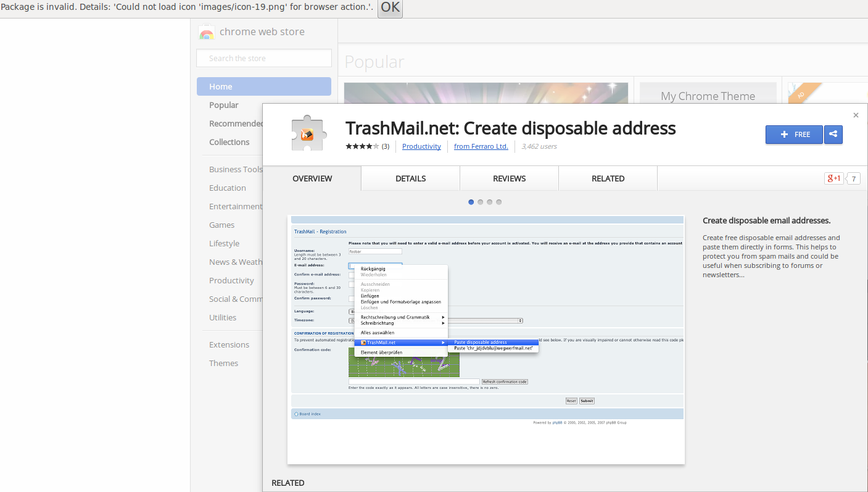The image size is (868, 492).
Task: Close the extension detail dialog
Action: 856,115
